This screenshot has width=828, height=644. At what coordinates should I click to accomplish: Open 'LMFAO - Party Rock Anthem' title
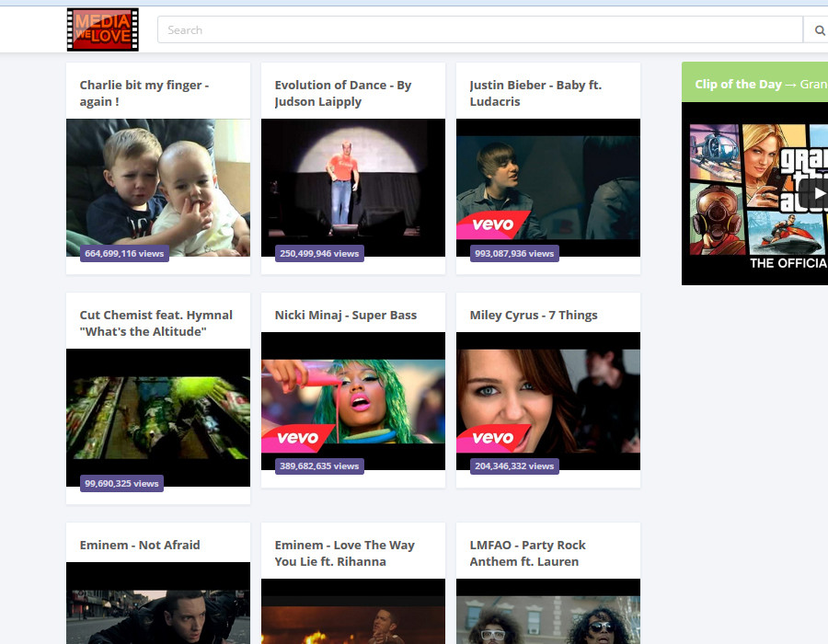527,553
